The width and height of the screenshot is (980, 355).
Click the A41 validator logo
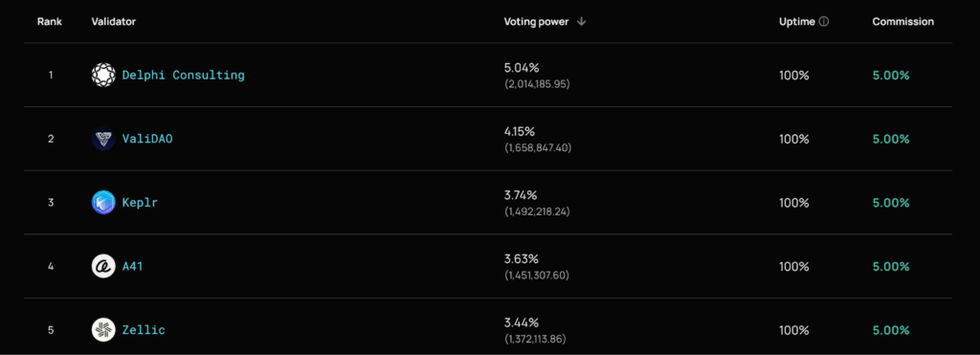coord(103,266)
